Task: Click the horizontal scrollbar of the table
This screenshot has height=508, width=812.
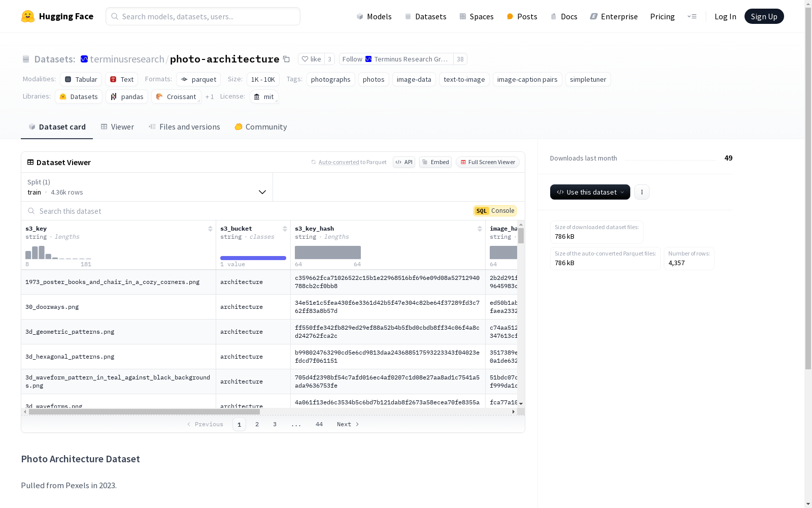Action: [x=144, y=412]
